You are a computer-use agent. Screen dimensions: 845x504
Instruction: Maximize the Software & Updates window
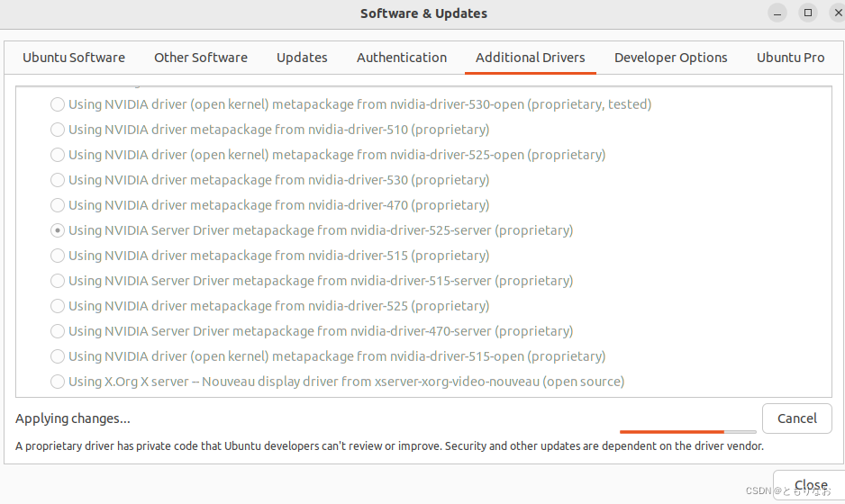808,13
